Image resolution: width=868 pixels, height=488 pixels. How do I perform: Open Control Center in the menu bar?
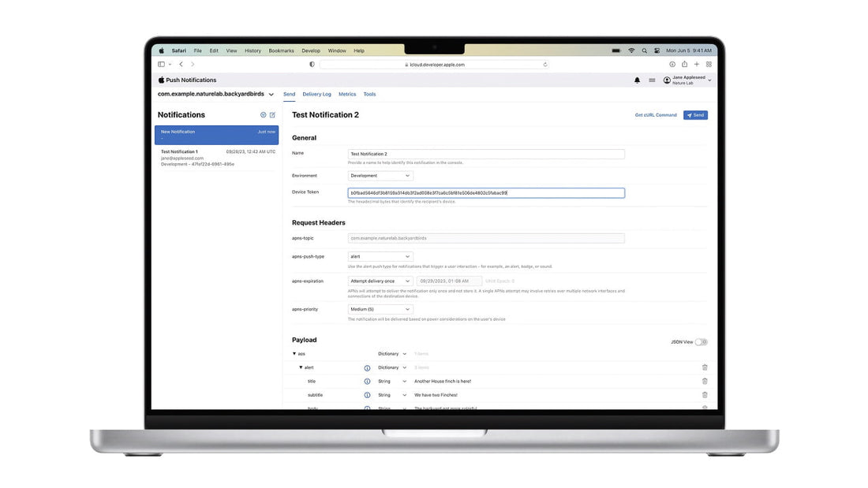tap(657, 50)
